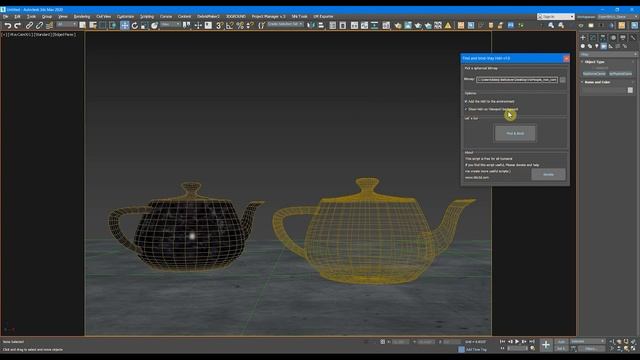Click the Undo arrow icon
The image size is (640, 360).
[7, 26]
